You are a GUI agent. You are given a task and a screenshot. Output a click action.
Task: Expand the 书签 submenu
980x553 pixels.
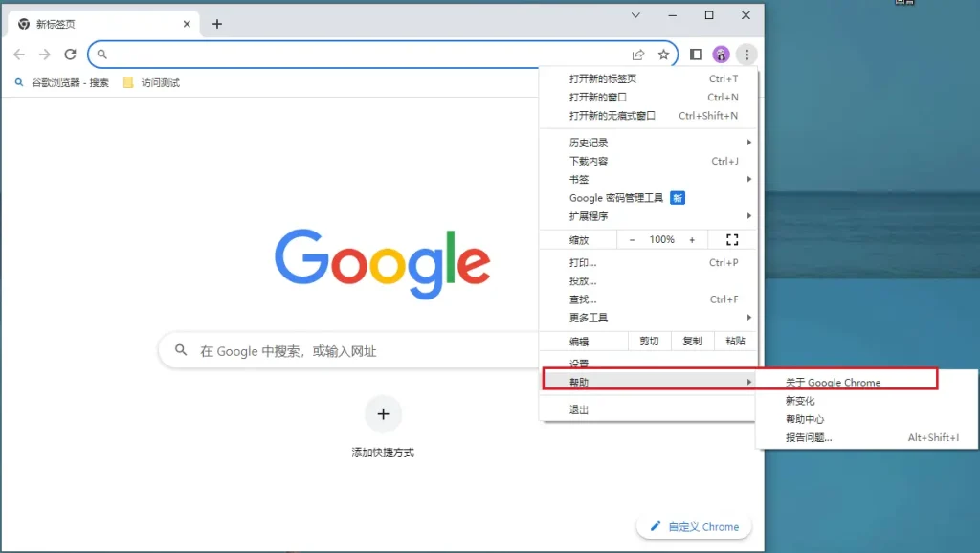tap(649, 179)
